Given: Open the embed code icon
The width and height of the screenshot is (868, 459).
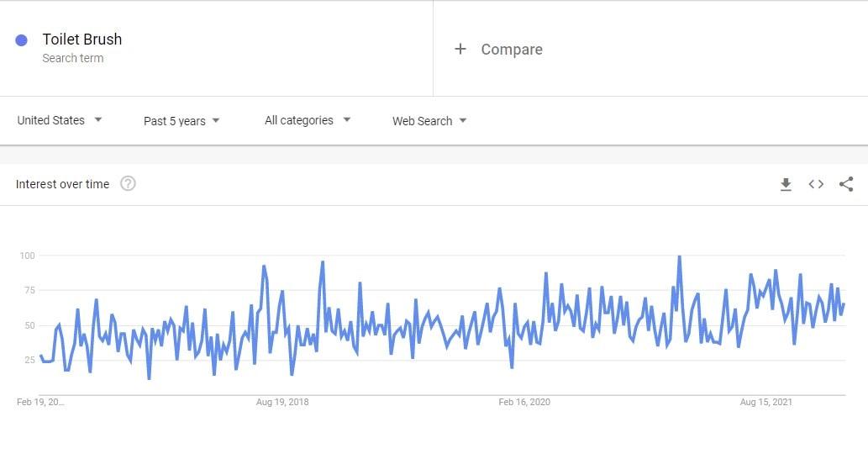Looking at the screenshot, I should pos(816,184).
